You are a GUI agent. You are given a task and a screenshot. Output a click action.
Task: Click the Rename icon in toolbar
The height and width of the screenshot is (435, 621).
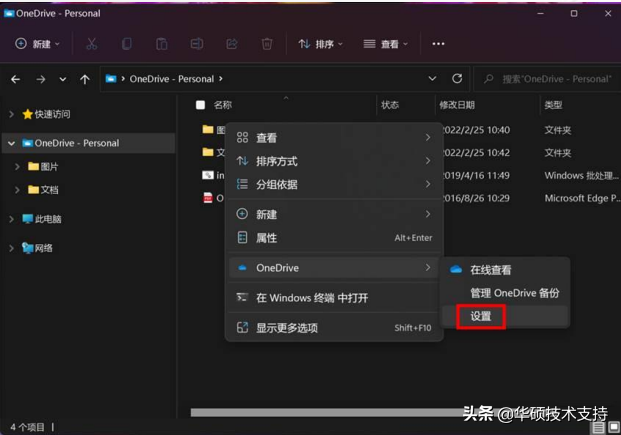197,44
